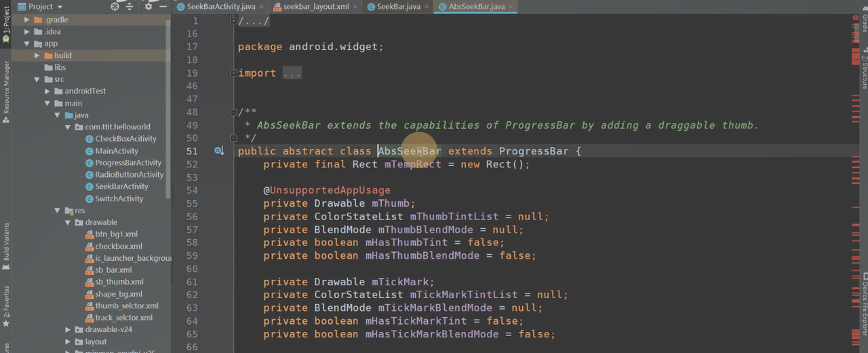
Task: Collapse the src folder
Action: pyautogui.click(x=37, y=79)
